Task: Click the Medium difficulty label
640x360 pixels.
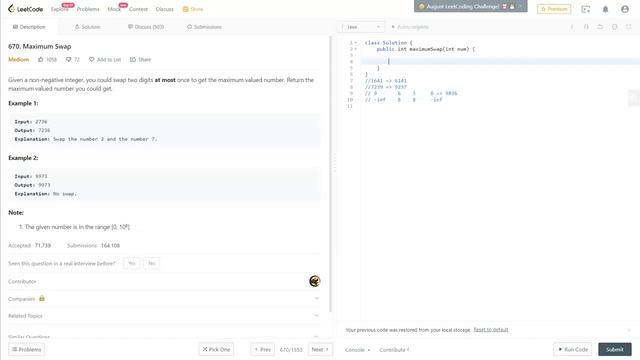Action: pyautogui.click(x=19, y=60)
